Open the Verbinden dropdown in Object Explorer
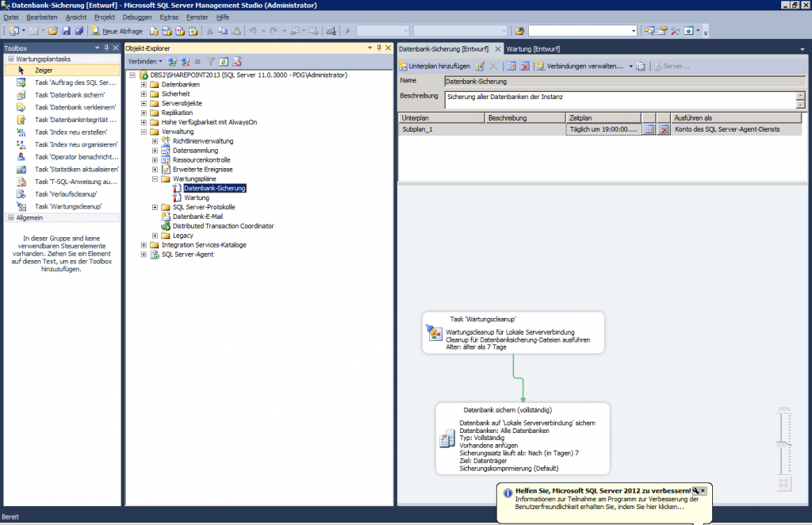Screen dimensions: 812x525 [x=145, y=62]
